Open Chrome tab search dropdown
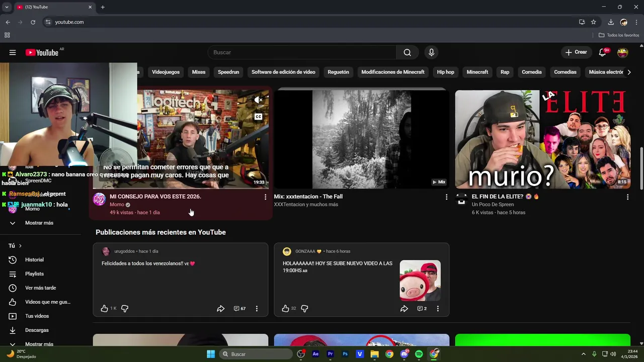This screenshot has width=644, height=362. click(x=7, y=7)
